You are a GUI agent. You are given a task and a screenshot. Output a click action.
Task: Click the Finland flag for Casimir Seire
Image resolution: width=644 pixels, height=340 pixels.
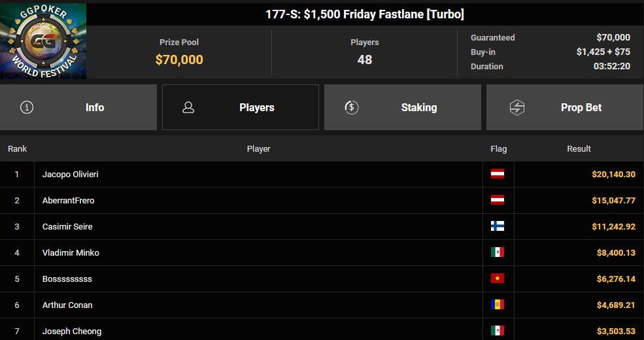tap(498, 226)
